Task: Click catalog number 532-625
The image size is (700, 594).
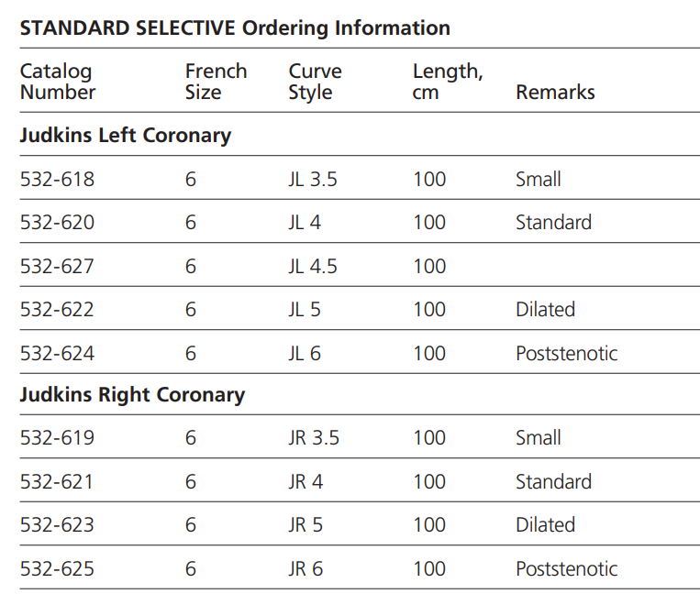Action: click(57, 568)
